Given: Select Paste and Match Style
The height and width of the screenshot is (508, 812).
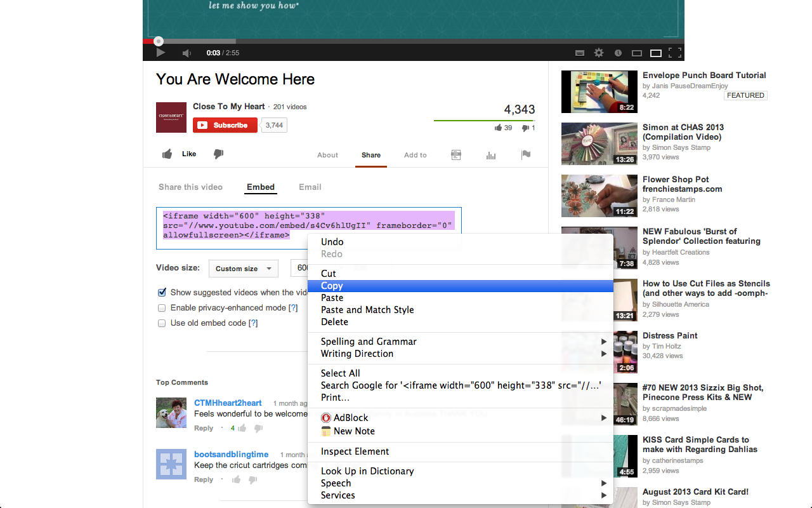Looking at the screenshot, I should click(x=460, y=310).
